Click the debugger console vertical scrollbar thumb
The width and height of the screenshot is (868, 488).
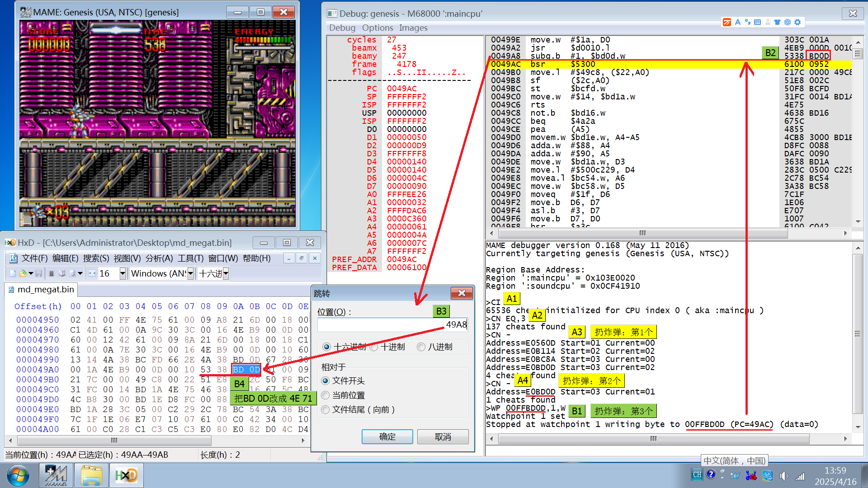(858, 333)
